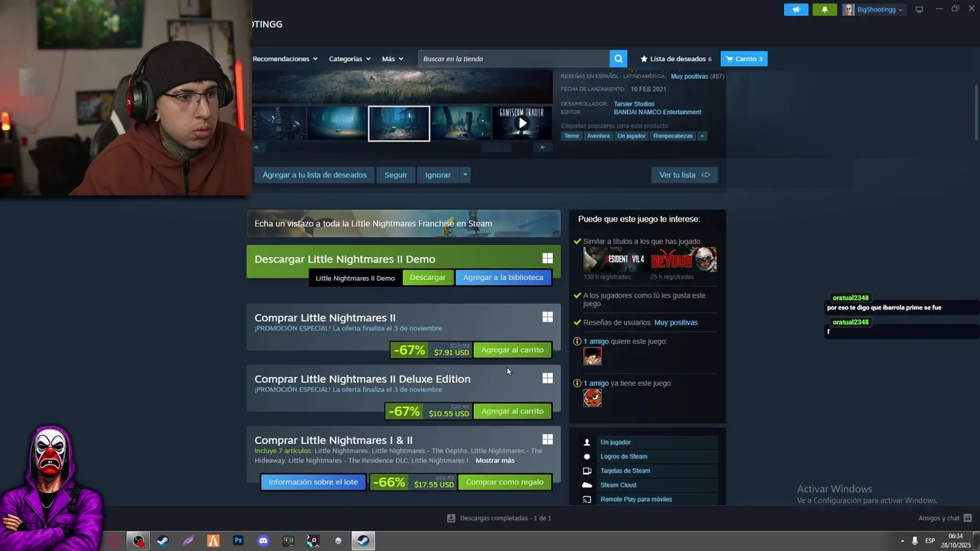Image resolution: width=980 pixels, height=551 pixels.
Task: Open the green notifications bell
Action: (x=825, y=10)
